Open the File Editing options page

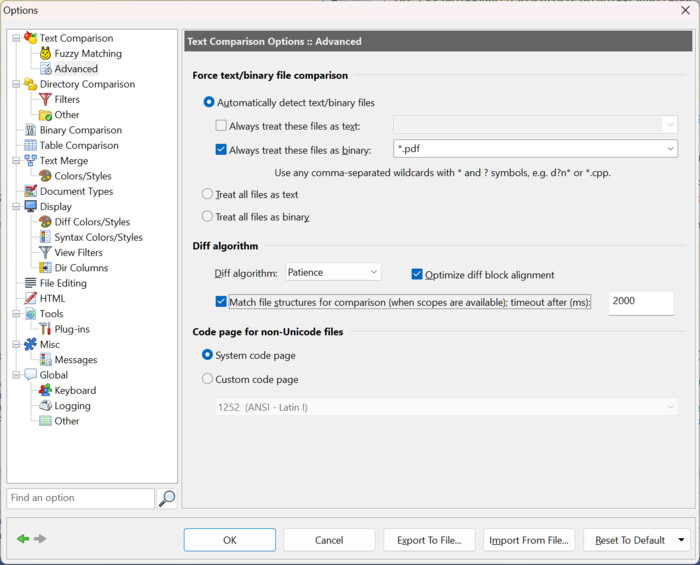63,283
